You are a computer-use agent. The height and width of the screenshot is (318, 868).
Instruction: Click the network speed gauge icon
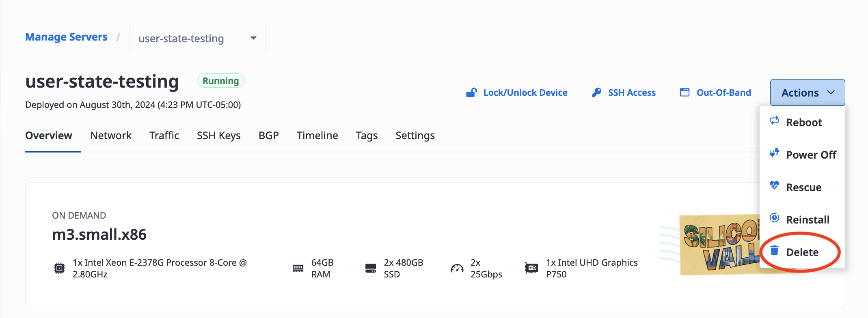click(x=457, y=268)
